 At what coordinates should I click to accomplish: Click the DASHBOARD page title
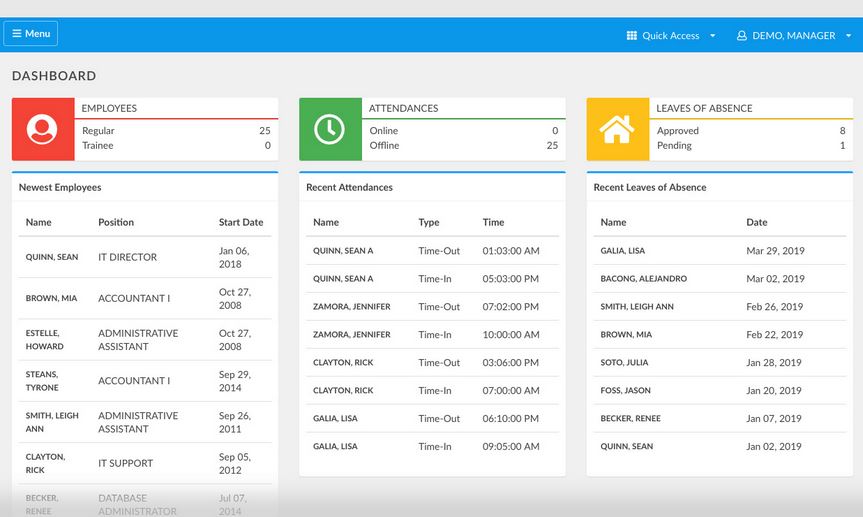pyautogui.click(x=54, y=76)
